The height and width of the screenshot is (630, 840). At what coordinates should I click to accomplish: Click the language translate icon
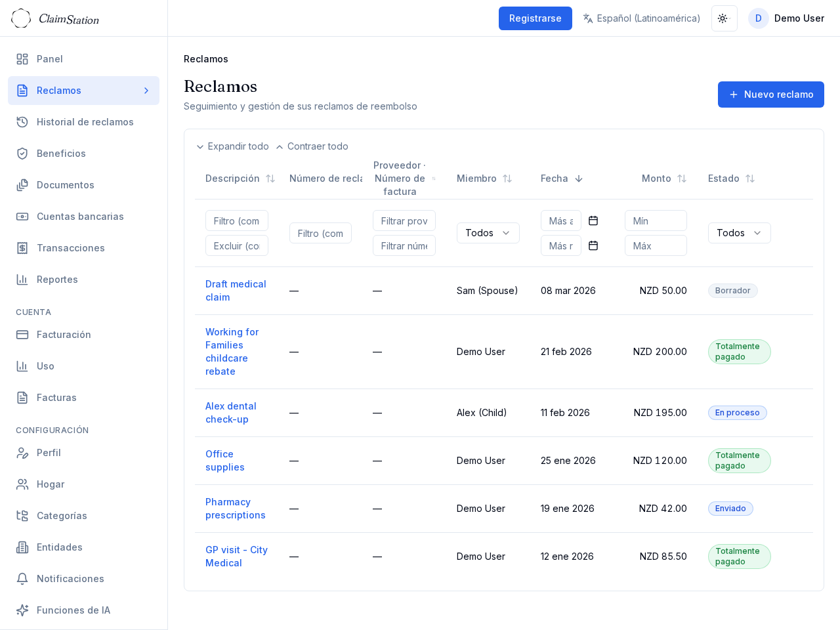click(x=588, y=18)
